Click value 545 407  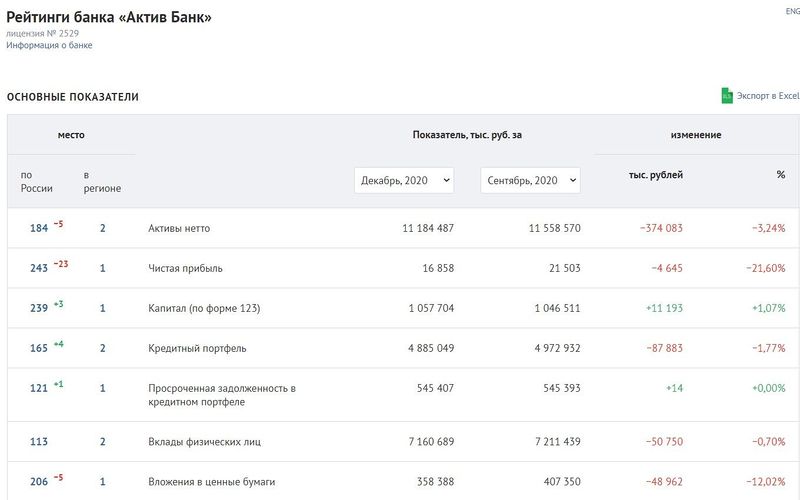(x=435, y=388)
